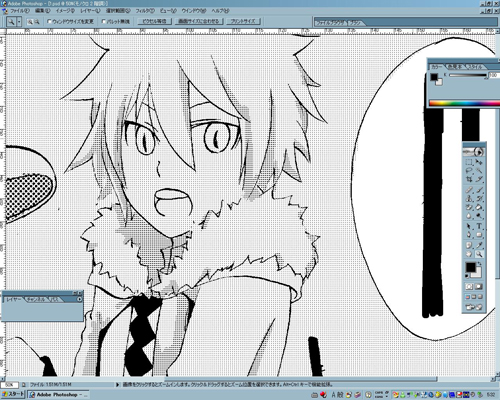The height and width of the screenshot is (400, 500).
Task: Click Adobe Photoshop taskbar button
Action: 58,395
